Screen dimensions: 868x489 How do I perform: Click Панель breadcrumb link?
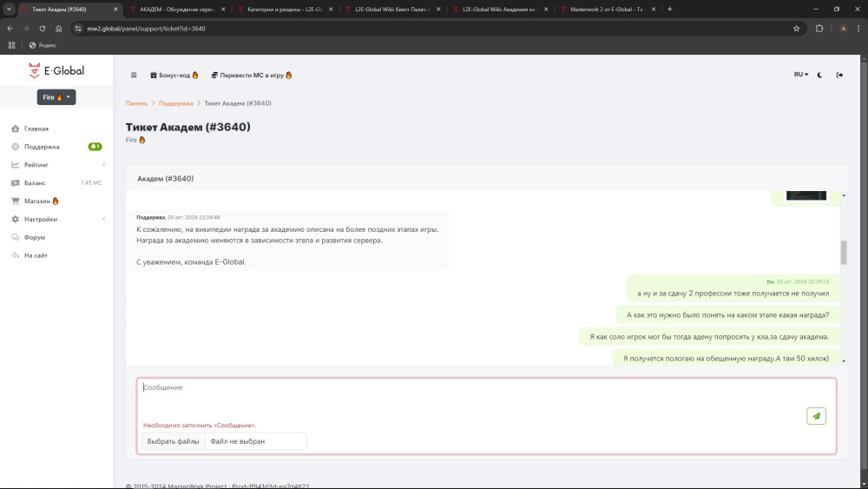click(136, 103)
